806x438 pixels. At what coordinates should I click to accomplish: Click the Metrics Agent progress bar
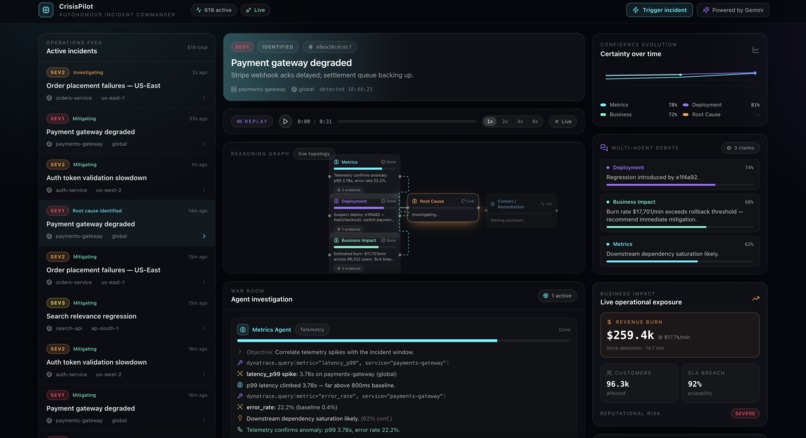pyautogui.click(x=404, y=340)
